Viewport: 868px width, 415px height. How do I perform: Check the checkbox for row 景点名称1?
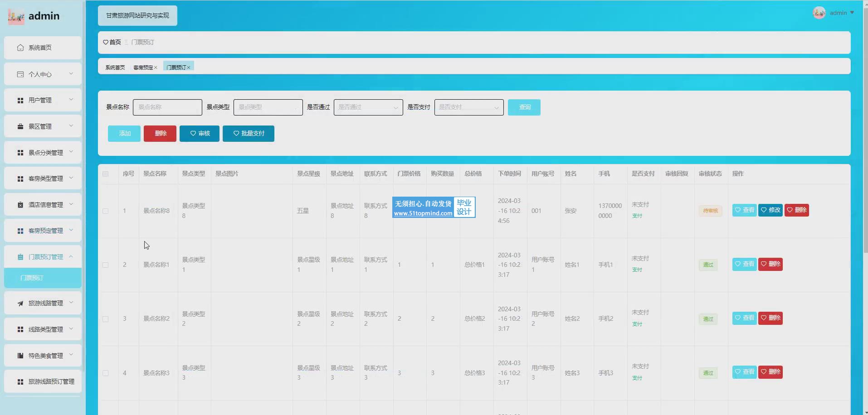point(106,265)
